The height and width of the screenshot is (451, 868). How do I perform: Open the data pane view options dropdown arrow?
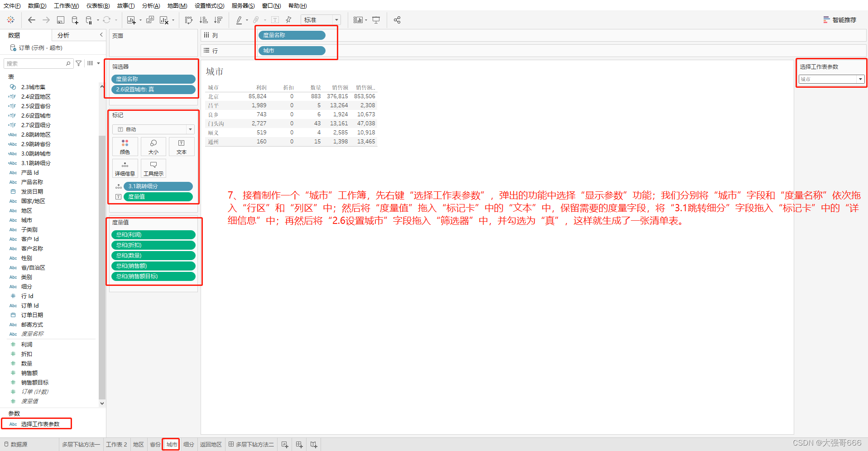[x=98, y=63]
